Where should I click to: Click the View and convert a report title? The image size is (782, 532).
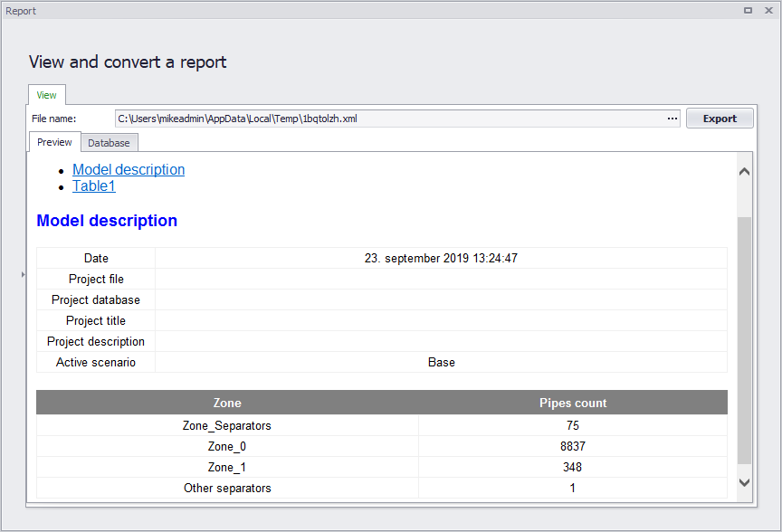128,62
